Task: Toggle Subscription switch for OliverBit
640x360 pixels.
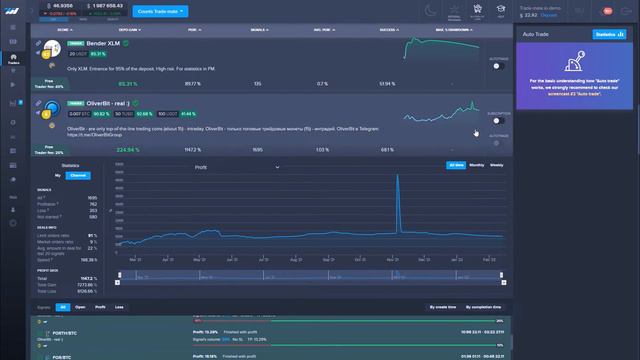Action: click(x=498, y=121)
